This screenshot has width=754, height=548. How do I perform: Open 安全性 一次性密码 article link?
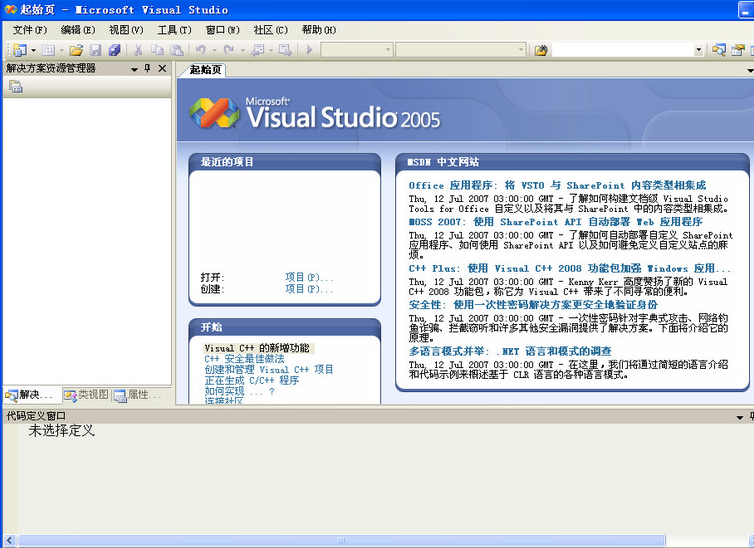tap(533, 305)
